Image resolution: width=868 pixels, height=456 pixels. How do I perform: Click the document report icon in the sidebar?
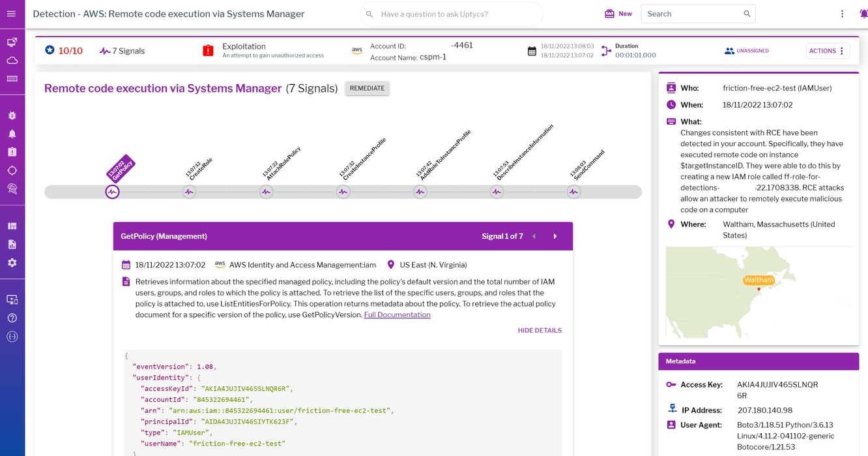(x=12, y=244)
